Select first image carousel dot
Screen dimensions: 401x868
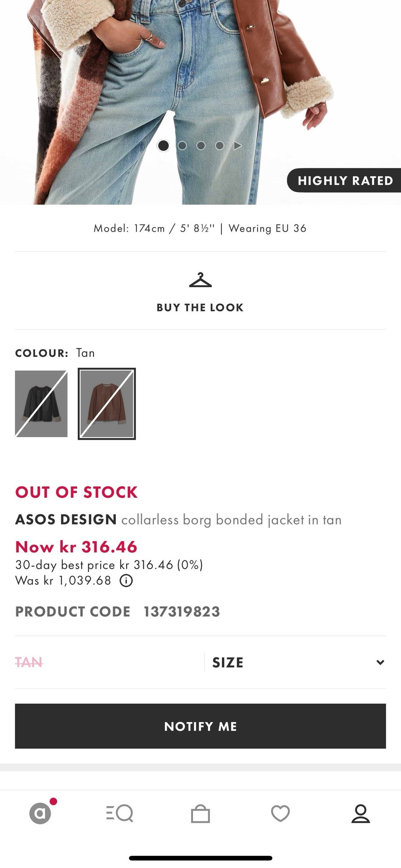click(x=163, y=145)
